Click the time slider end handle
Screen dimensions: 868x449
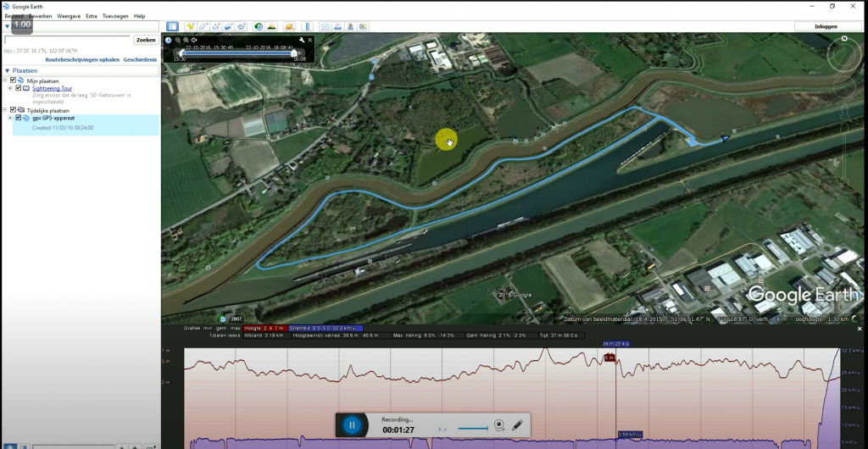(295, 53)
